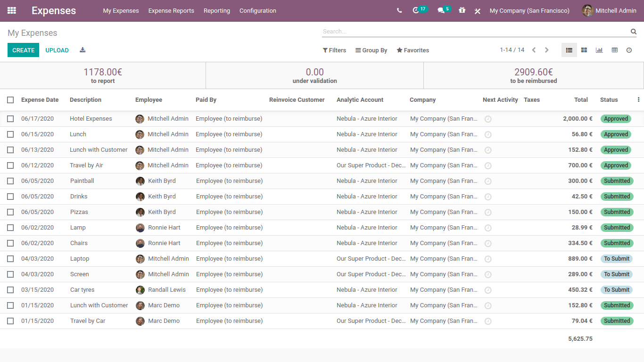The width and height of the screenshot is (644, 362).
Task: Click activity clock on Travel by Car row
Action: coord(488,321)
